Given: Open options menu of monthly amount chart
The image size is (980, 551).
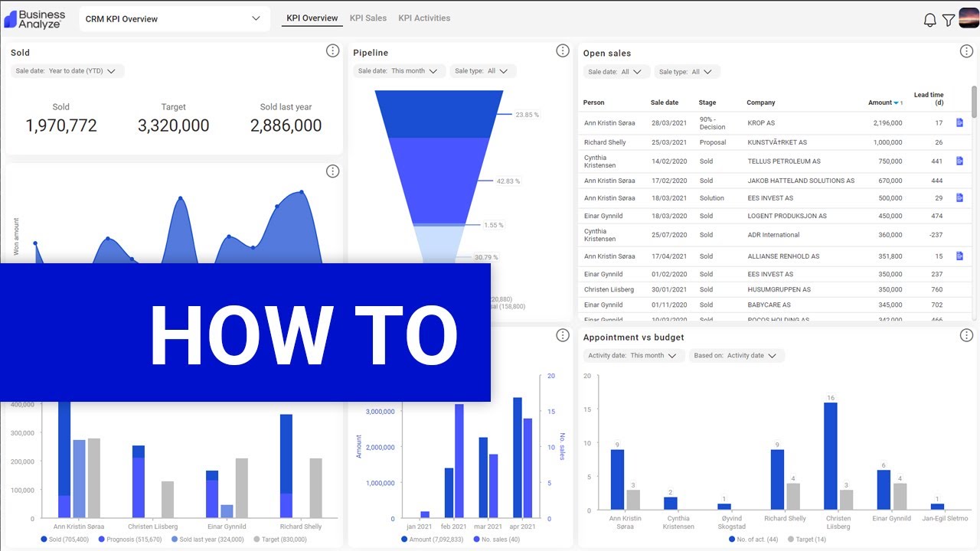Looking at the screenshot, I should tap(563, 335).
